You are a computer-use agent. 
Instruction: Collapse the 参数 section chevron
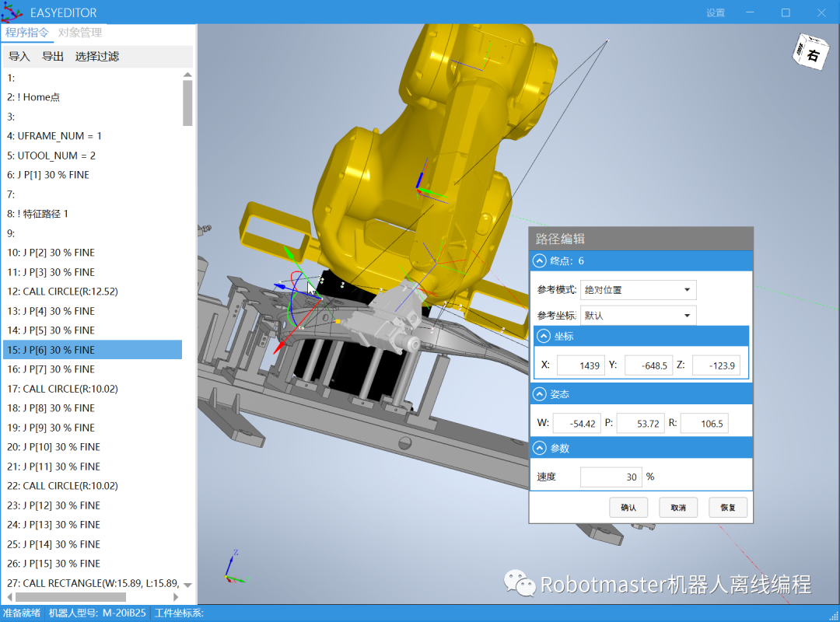point(538,449)
